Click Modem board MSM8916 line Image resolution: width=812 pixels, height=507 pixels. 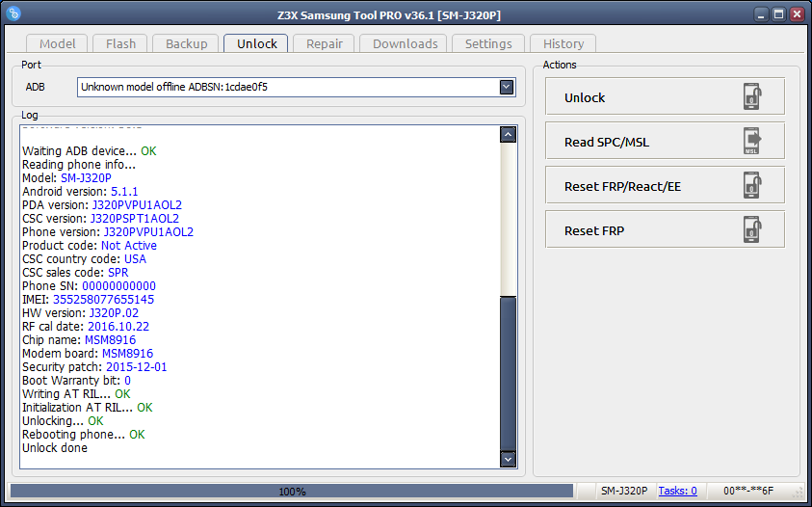pyautogui.click(x=88, y=353)
